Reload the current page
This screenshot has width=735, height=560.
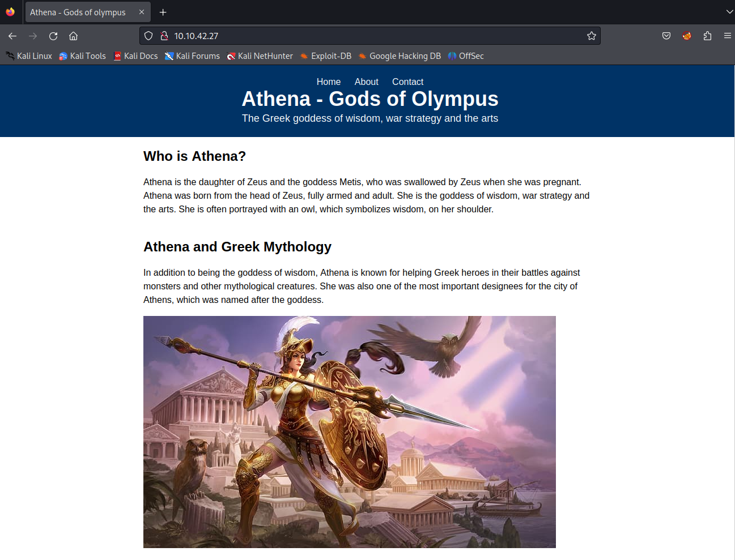tap(53, 36)
